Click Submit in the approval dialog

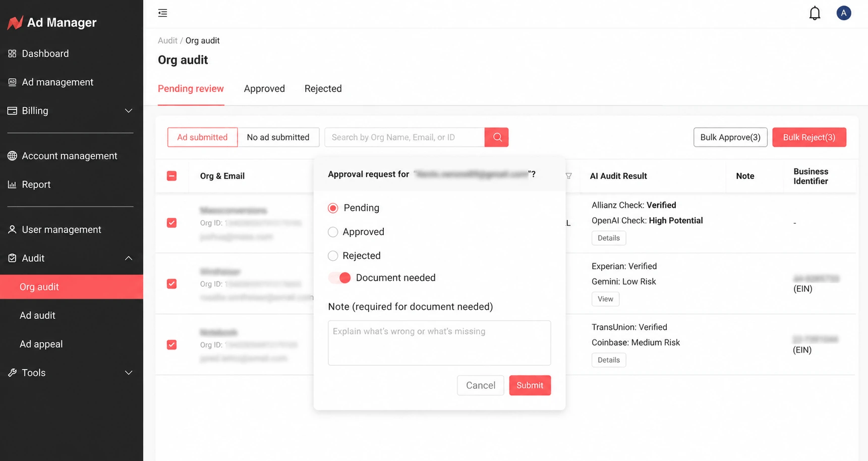530,385
